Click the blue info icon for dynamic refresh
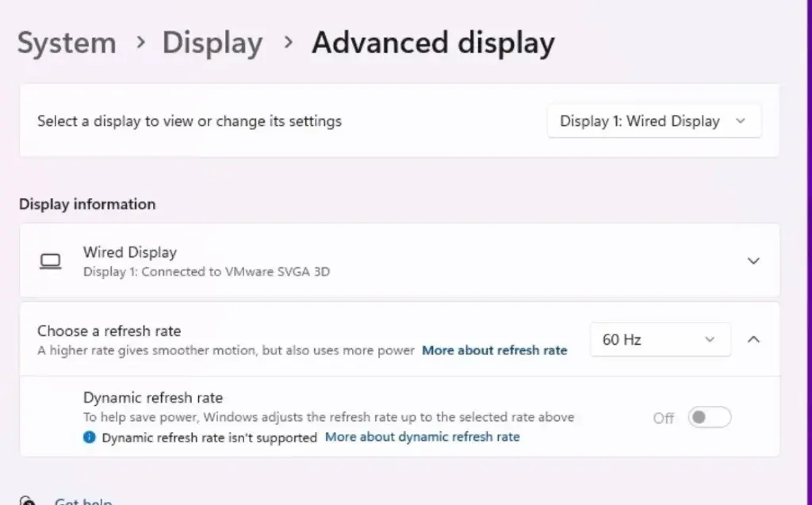The width and height of the screenshot is (812, 505). (90, 437)
